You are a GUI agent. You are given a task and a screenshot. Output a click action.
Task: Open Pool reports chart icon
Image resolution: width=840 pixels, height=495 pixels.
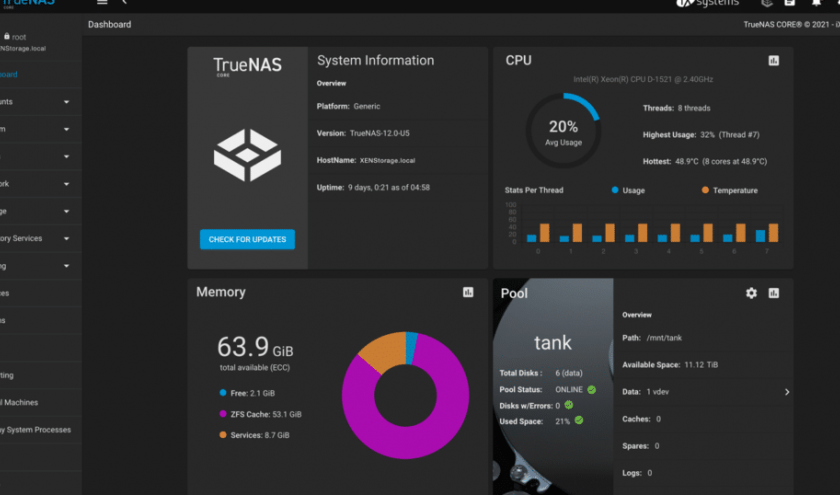(773, 293)
